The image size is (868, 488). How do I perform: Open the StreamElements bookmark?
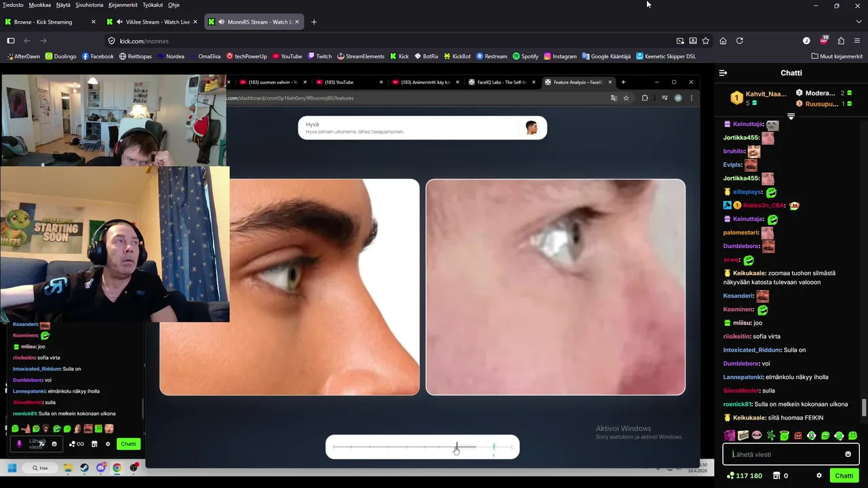point(360,56)
